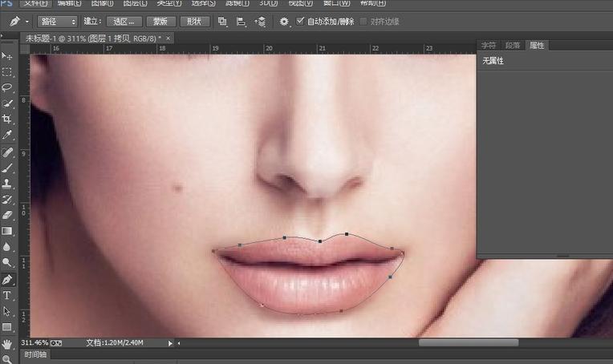Click the 蒙版 button
This screenshot has height=364, width=613.
(x=160, y=22)
